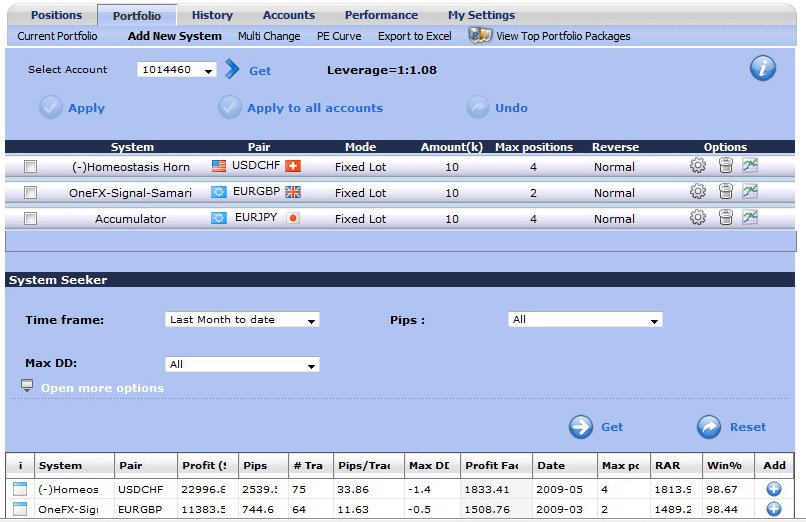
Task: Click Apply text link
Action: coord(86,108)
